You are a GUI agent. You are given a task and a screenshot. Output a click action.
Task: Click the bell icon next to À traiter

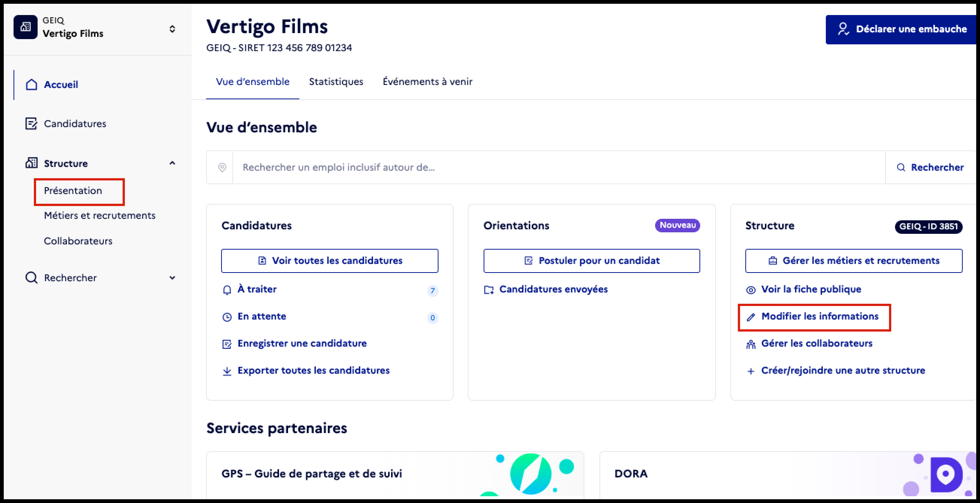[x=227, y=290]
